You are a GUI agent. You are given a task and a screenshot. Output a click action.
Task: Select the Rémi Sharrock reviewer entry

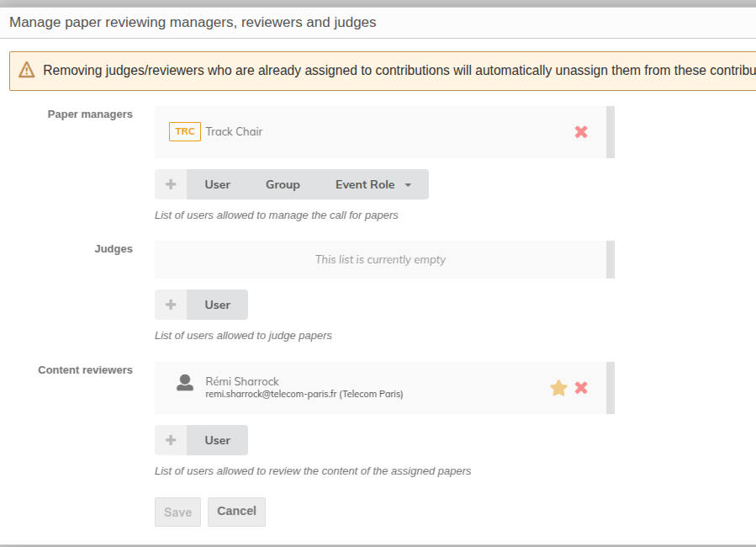380,388
